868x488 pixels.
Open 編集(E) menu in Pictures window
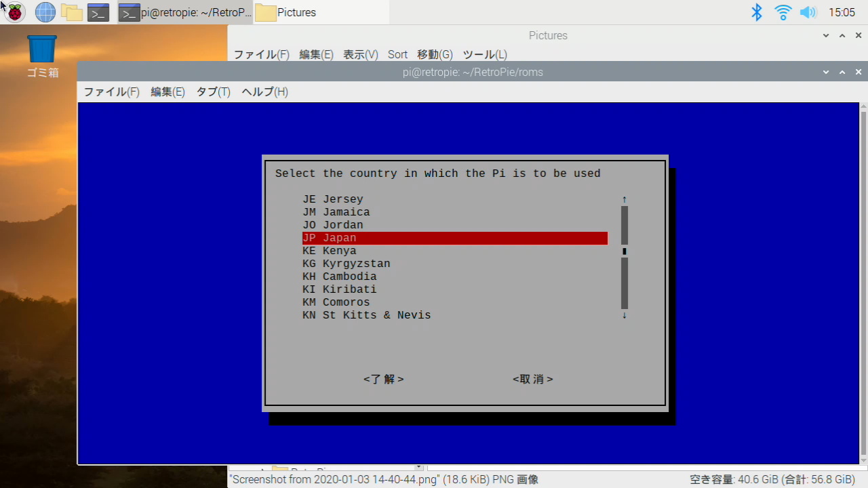316,54
